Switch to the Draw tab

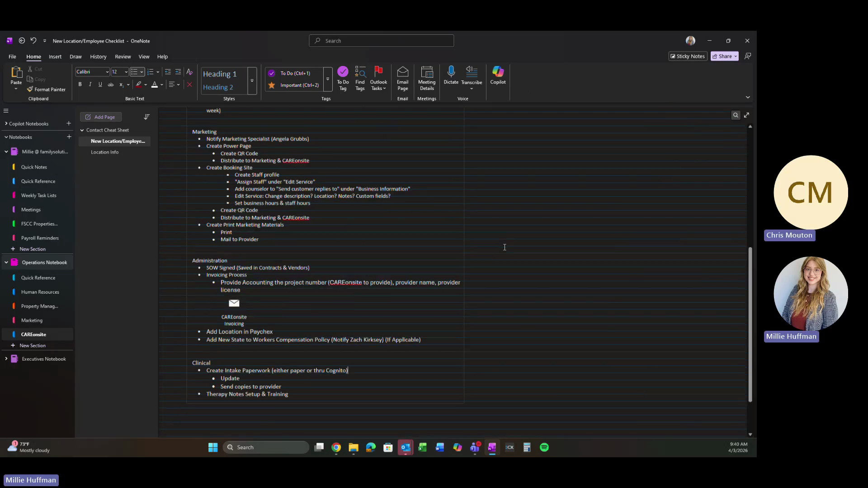[75, 56]
